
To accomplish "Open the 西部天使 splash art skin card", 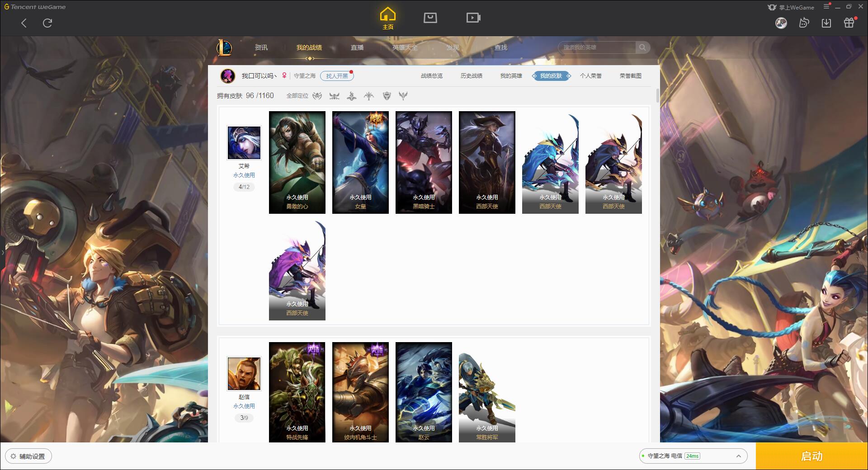I will [487, 162].
